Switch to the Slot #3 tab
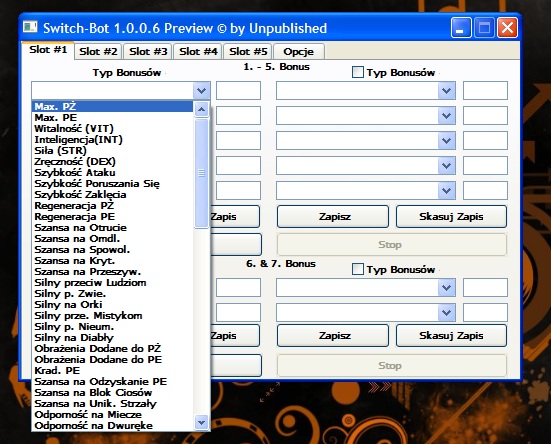Viewport: 551px width, 444px height. tap(148, 52)
